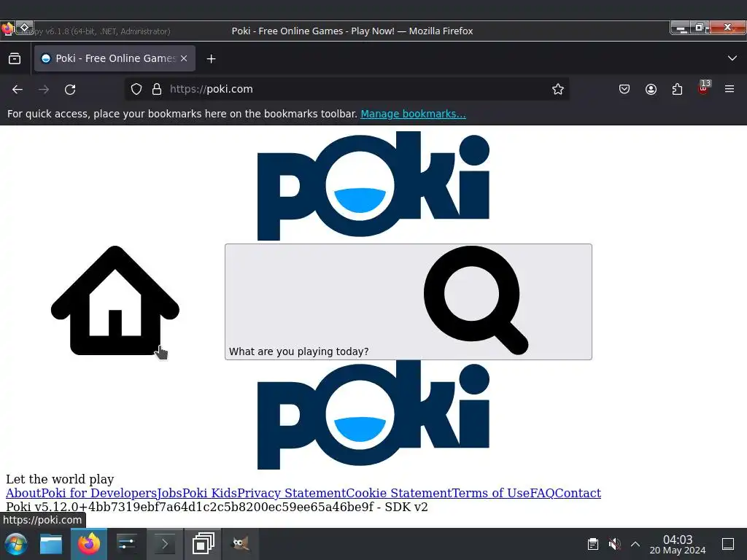Viewport: 747px width, 560px height.
Task: Open the Extensions puzzle icon
Action: [677, 89]
